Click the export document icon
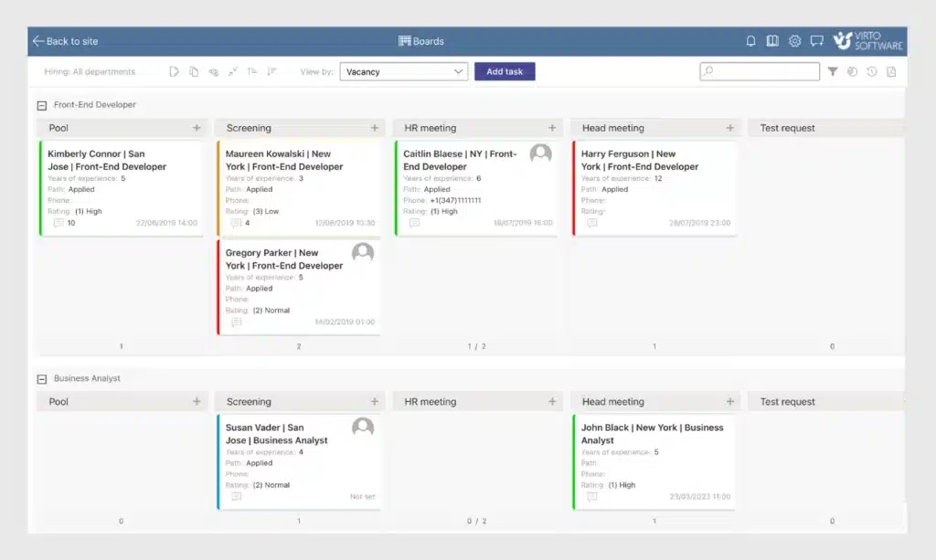936x560 pixels. [x=891, y=71]
